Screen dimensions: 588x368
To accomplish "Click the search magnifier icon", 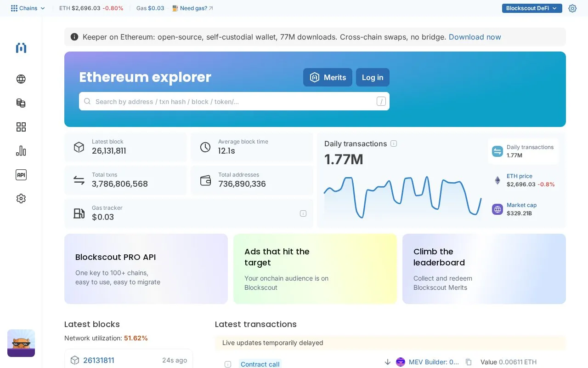I will coord(87,101).
